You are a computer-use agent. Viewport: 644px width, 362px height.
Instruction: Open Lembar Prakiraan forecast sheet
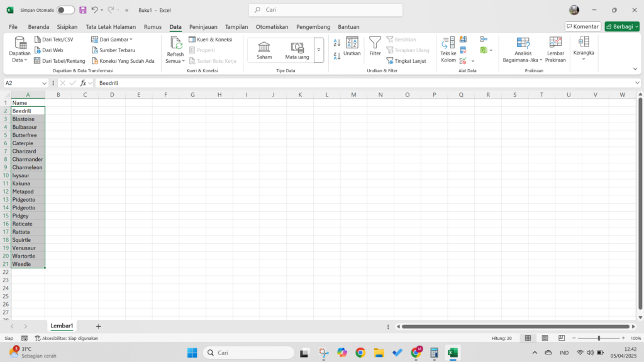[x=555, y=50]
